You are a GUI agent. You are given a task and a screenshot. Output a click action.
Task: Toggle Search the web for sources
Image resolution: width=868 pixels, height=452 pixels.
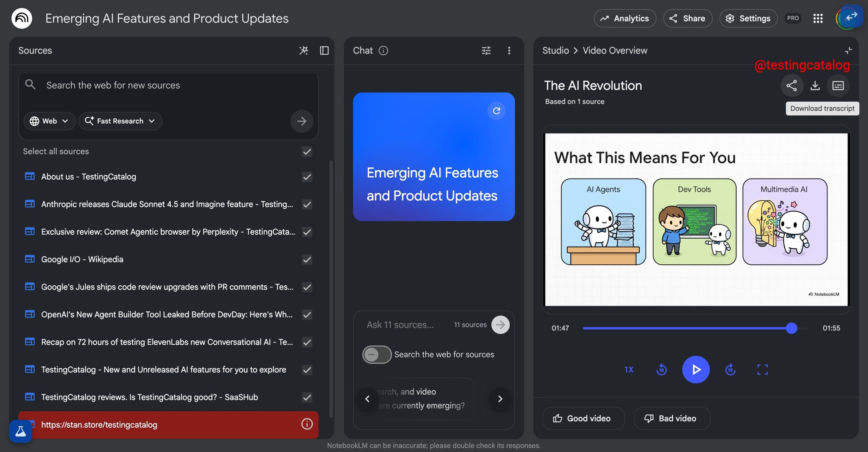coord(377,355)
